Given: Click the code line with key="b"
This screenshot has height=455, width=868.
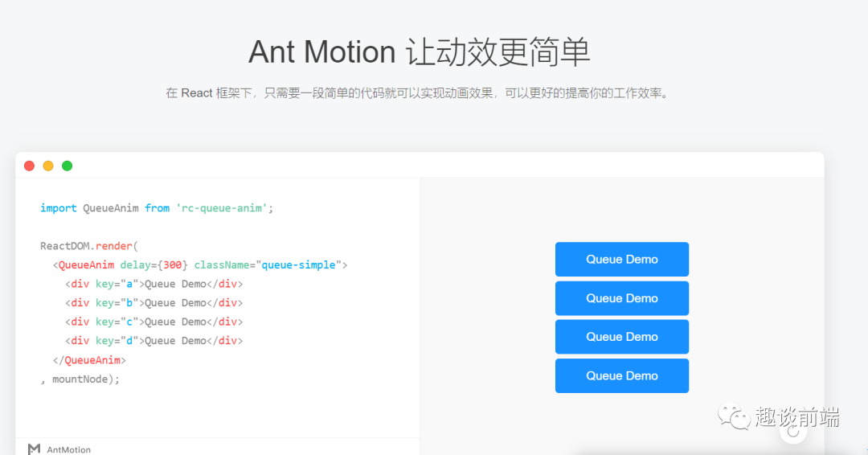Looking at the screenshot, I should (x=154, y=303).
